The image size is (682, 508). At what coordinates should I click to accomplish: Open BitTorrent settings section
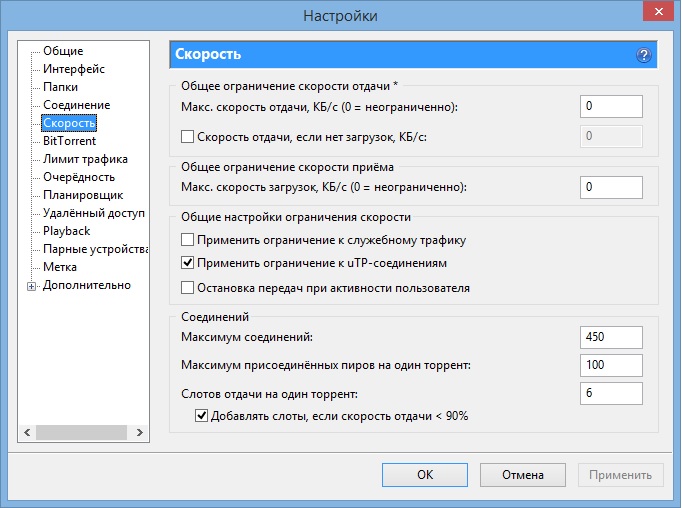pos(69,141)
